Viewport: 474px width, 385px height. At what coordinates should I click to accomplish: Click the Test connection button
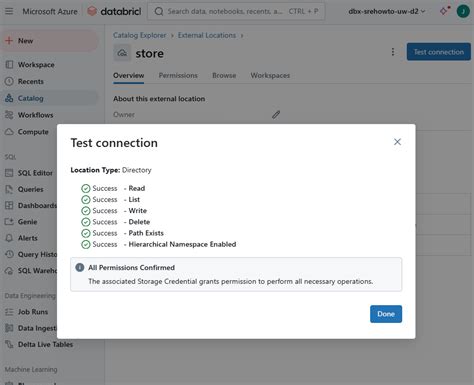tap(439, 52)
